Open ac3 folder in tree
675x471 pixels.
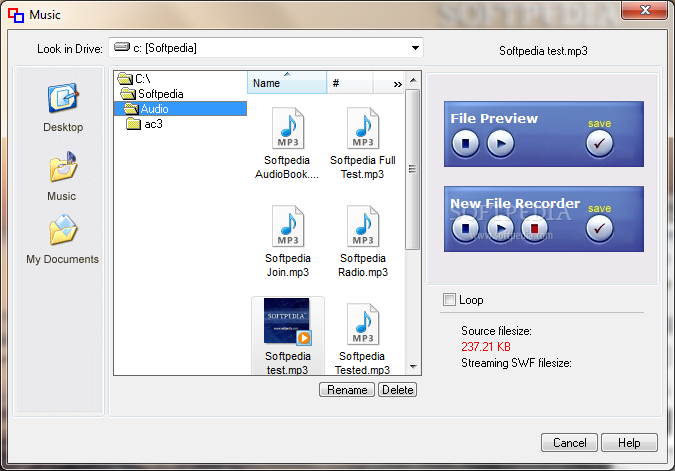tap(145, 124)
